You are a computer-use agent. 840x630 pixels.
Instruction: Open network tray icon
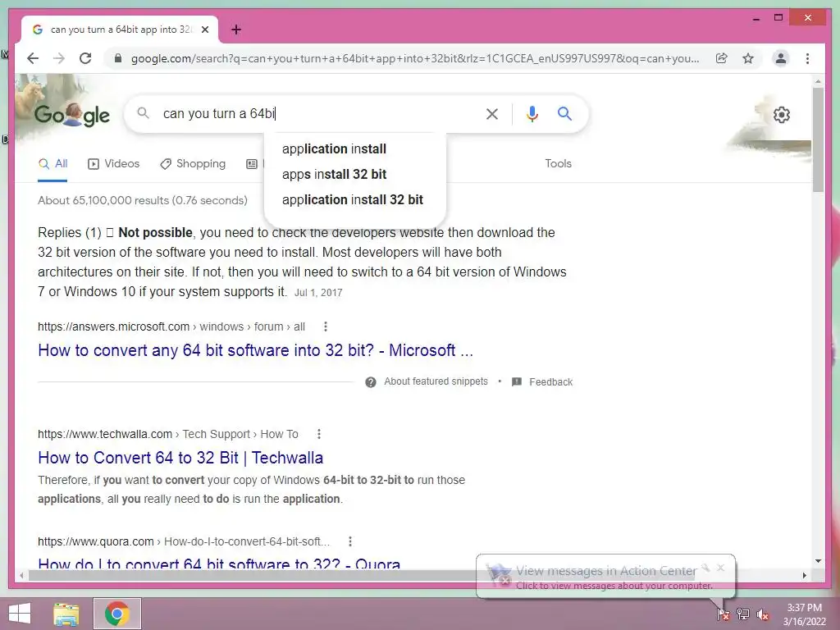743,614
